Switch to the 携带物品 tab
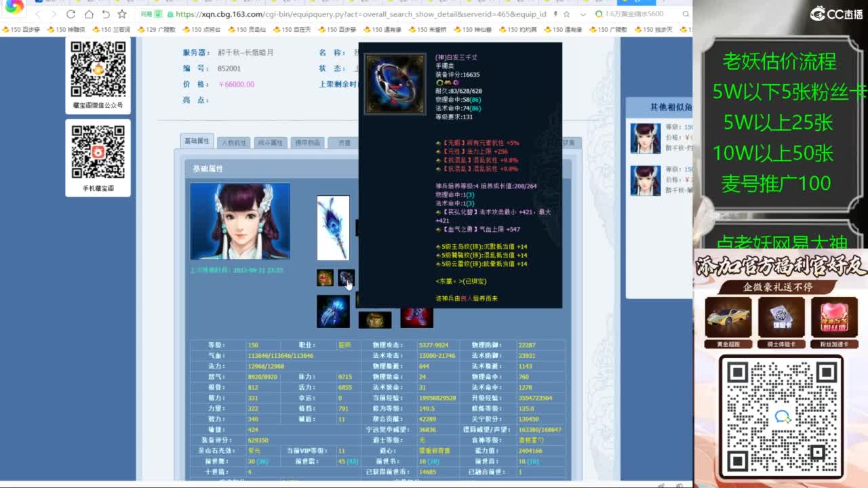Screen dimensions: 868x488 click(x=307, y=142)
